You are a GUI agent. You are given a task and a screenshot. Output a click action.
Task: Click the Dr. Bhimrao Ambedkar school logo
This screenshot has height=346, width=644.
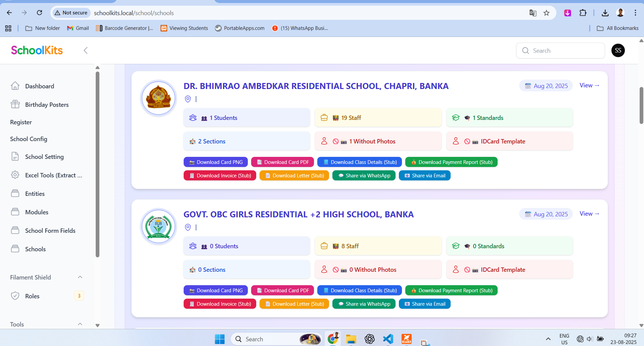point(158,98)
